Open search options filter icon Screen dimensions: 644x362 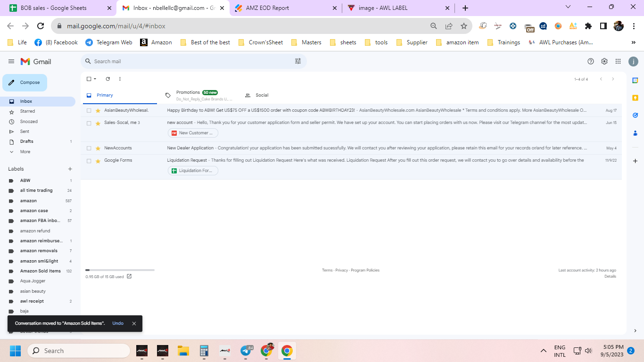(x=298, y=61)
